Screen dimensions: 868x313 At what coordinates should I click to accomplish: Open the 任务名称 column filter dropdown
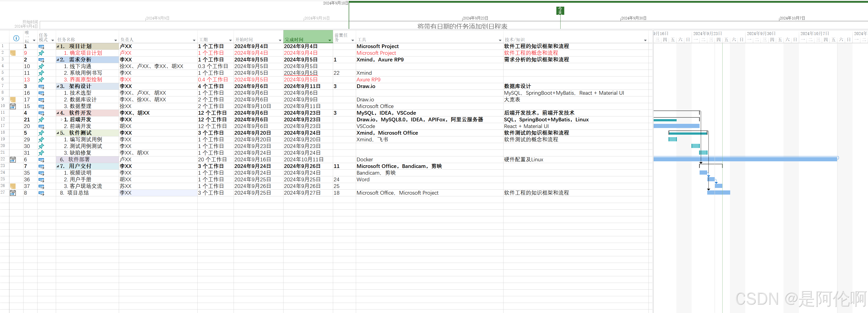116,40
